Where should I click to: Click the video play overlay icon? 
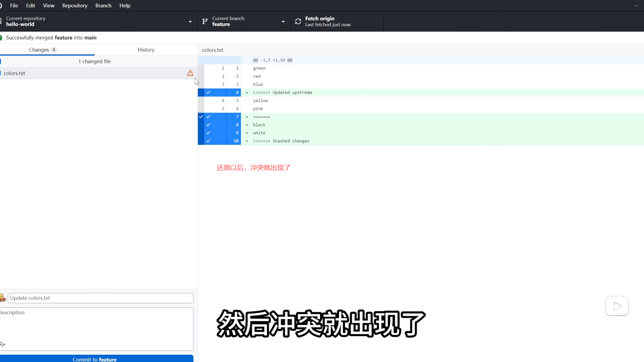pos(617,306)
